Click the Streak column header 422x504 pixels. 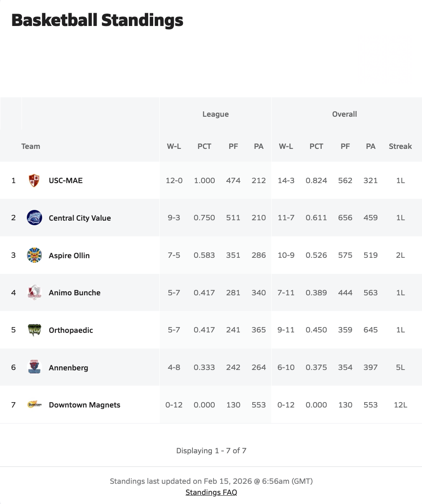click(x=400, y=146)
